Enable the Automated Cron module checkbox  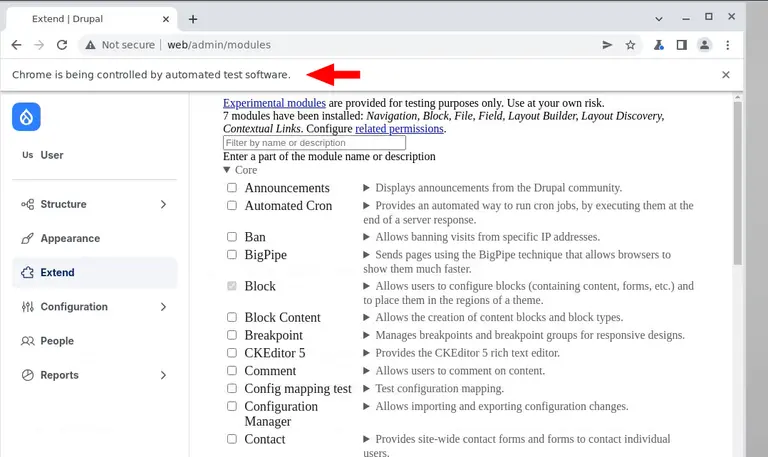click(x=232, y=205)
